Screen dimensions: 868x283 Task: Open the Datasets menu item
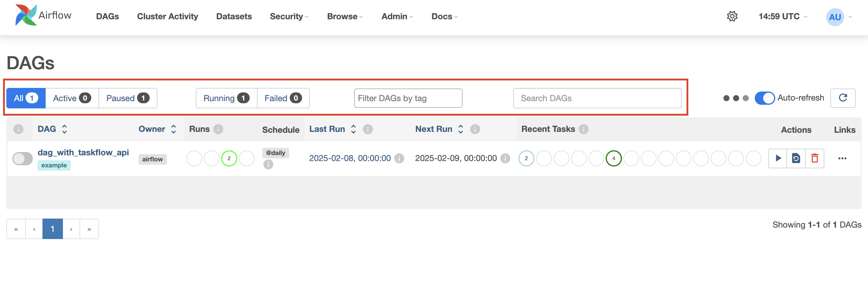click(234, 16)
